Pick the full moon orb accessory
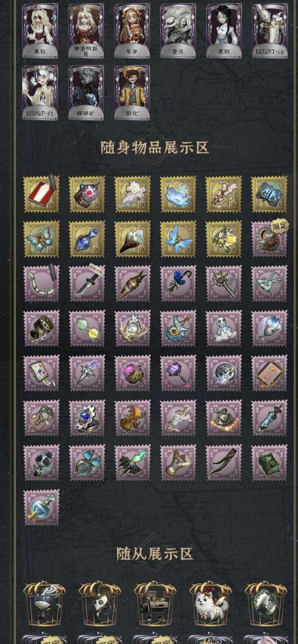Image resolution: width=298 pixels, height=644 pixels. coord(224,373)
